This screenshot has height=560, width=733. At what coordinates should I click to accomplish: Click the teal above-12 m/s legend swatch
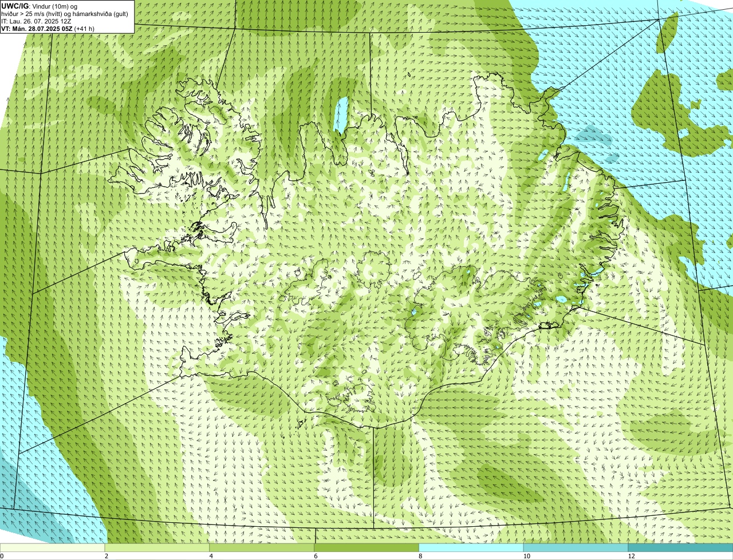[x=680, y=548]
